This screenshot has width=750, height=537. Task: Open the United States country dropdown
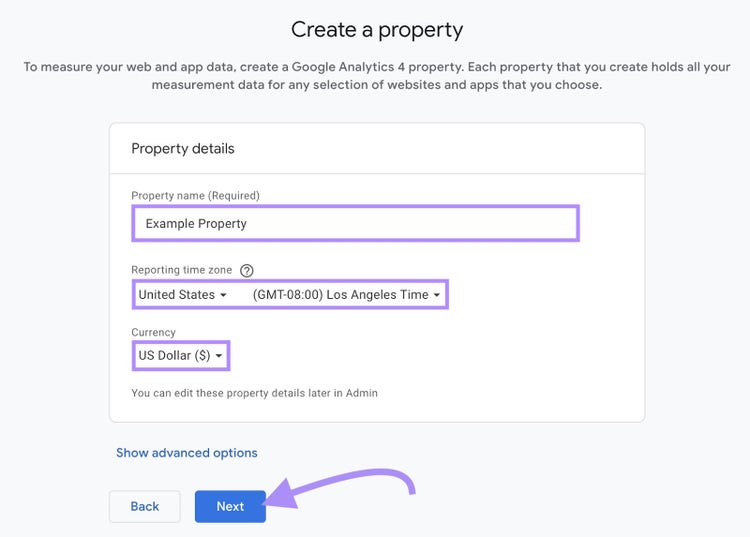[x=182, y=295]
